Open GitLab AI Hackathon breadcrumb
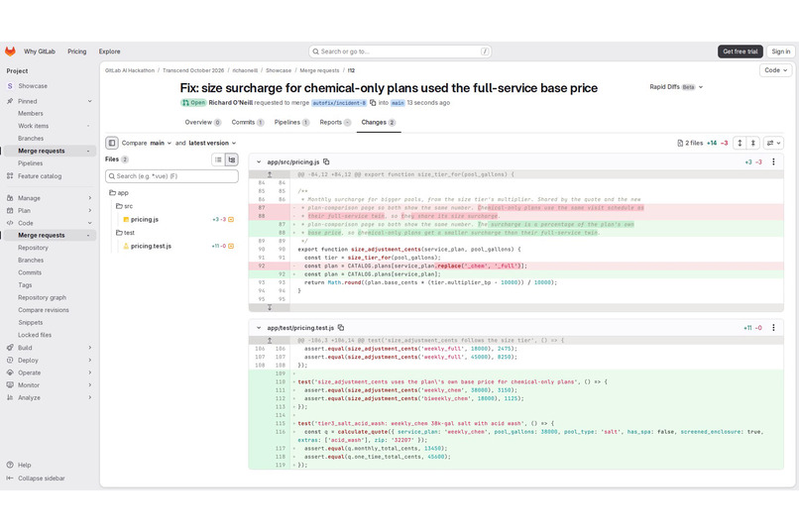The height and width of the screenshot is (532, 799). (130, 70)
